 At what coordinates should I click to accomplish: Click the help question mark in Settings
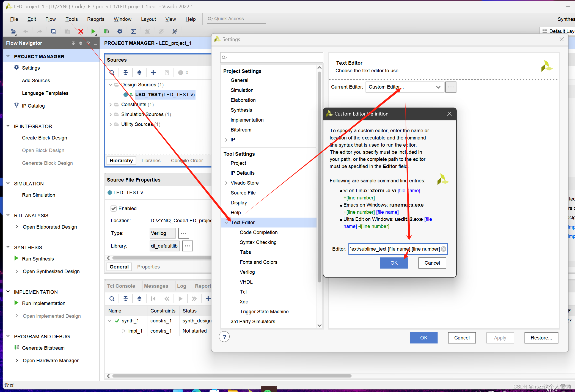pyautogui.click(x=224, y=337)
